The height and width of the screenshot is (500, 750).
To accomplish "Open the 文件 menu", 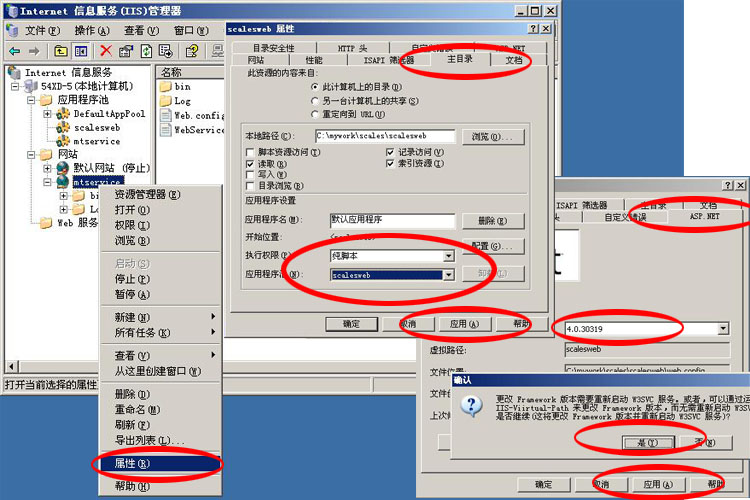I will (43, 31).
